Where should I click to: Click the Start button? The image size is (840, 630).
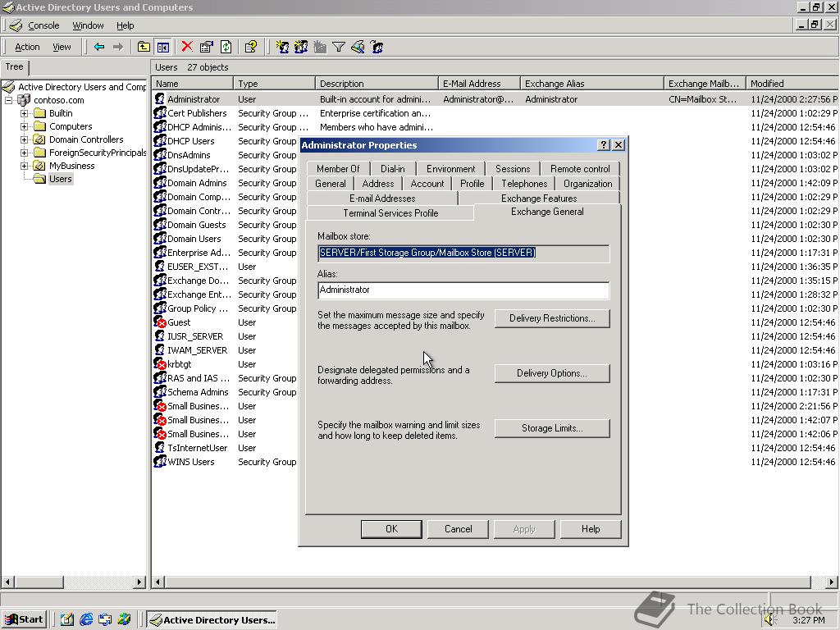tap(24, 620)
